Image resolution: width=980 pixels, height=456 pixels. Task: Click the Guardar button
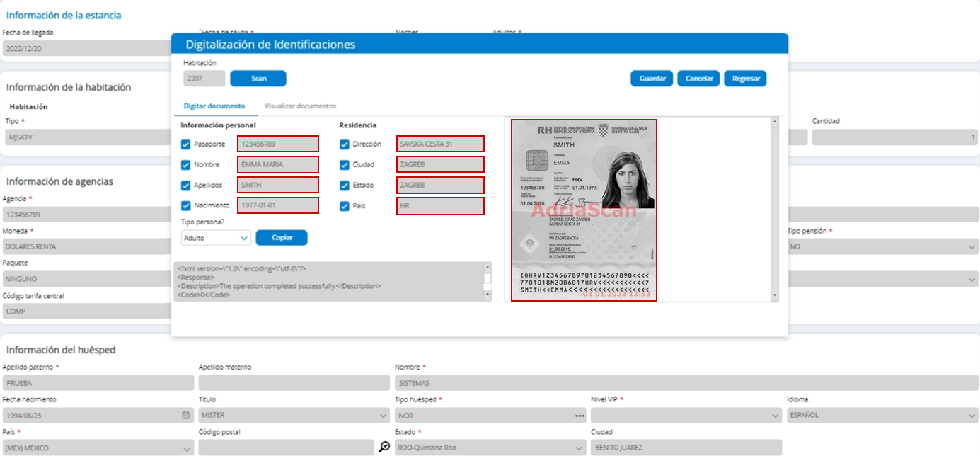click(652, 79)
